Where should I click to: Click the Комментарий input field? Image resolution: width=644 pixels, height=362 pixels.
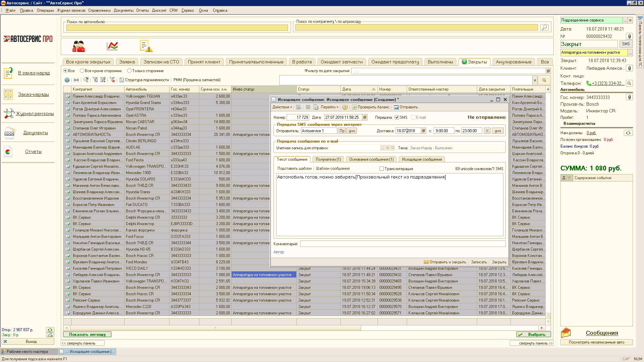pos(402,244)
